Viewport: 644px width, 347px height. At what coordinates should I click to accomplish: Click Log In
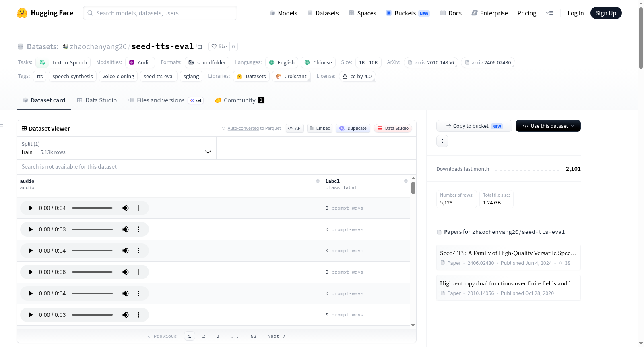click(x=576, y=13)
